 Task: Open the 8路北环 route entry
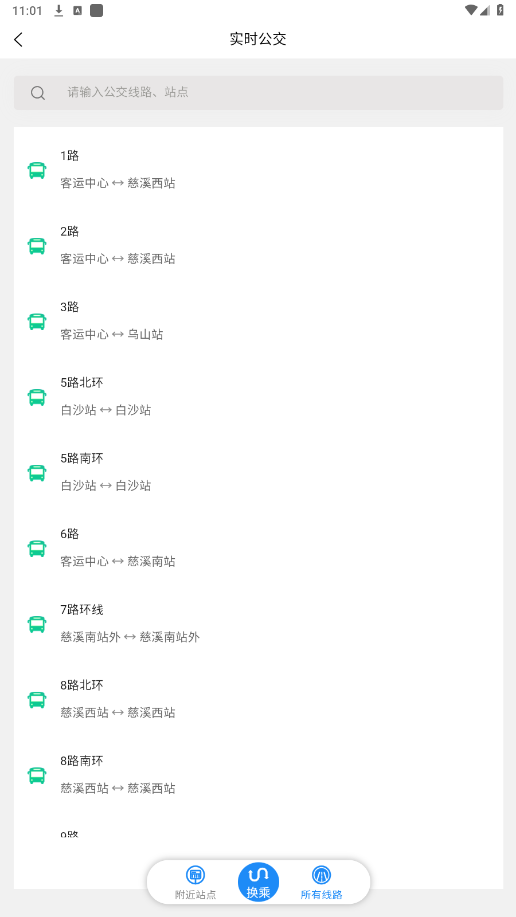pos(259,699)
